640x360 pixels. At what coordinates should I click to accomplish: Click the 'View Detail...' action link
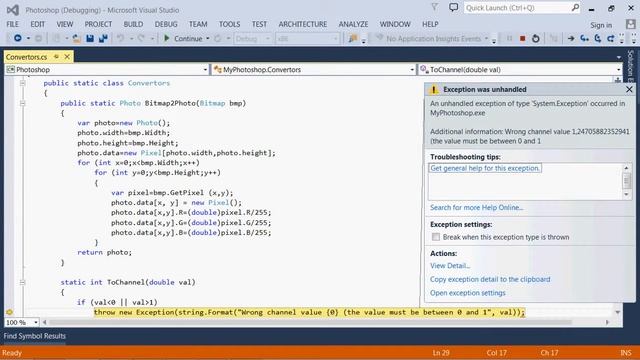450,266
